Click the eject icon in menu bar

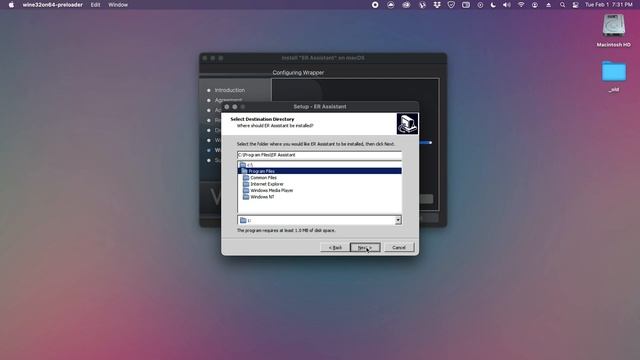tap(549, 5)
